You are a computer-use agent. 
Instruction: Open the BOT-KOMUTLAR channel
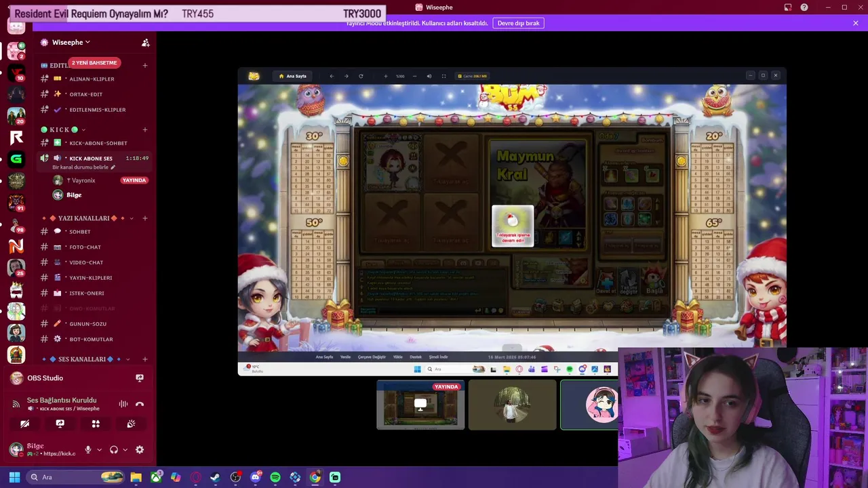click(95, 339)
